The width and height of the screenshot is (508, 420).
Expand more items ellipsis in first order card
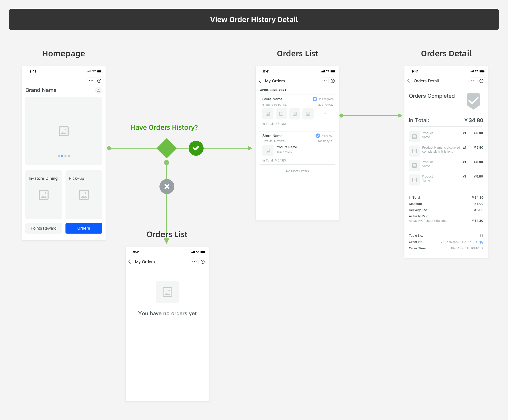[x=324, y=114]
